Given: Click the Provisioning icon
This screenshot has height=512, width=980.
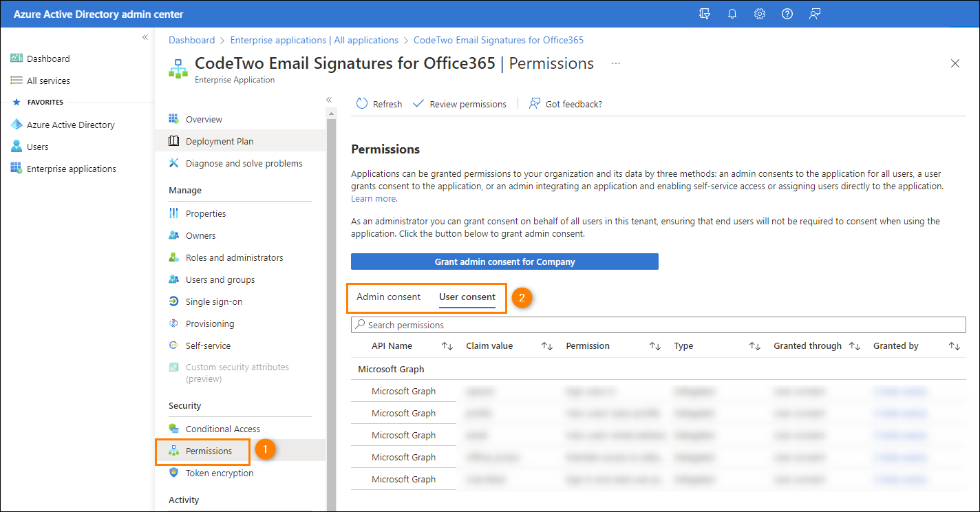Looking at the screenshot, I should coord(174,323).
